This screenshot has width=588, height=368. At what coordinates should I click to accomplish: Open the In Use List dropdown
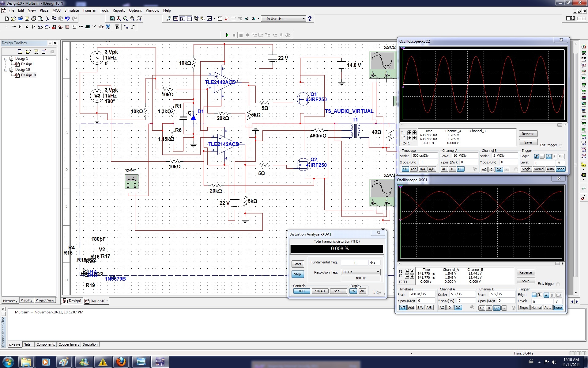point(303,19)
